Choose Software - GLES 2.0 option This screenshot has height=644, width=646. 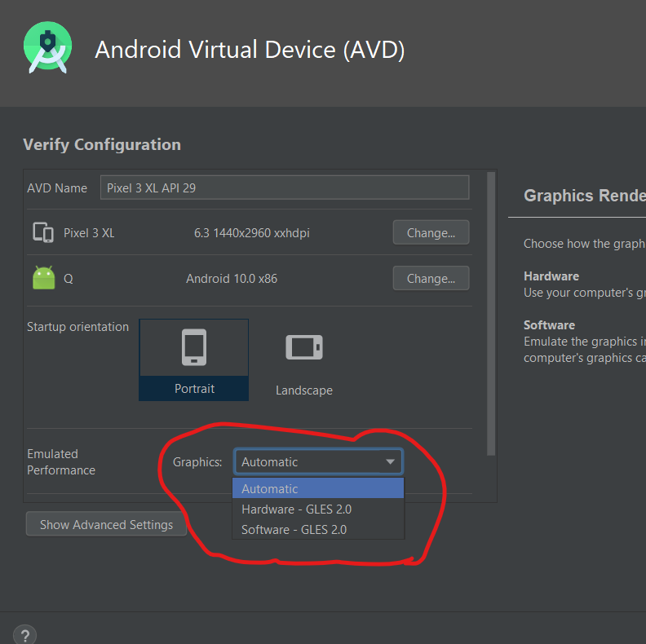[318, 529]
